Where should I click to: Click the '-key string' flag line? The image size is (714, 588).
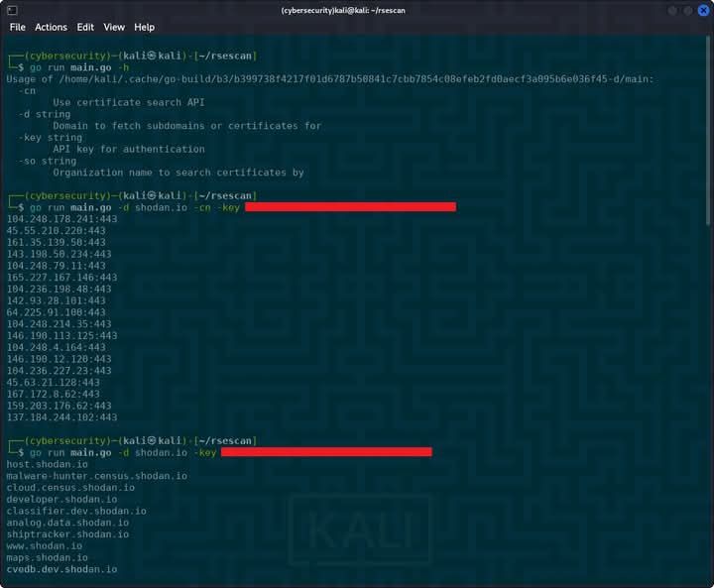[51, 138]
